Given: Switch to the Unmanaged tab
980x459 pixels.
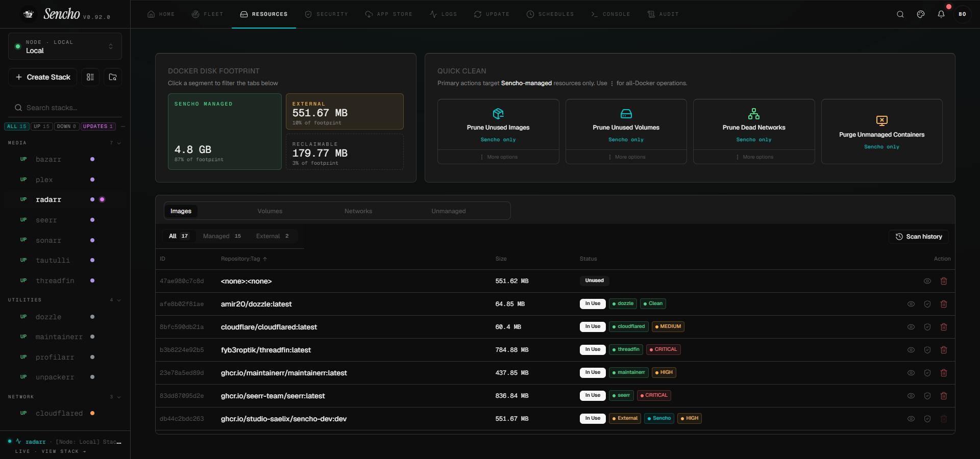Looking at the screenshot, I should pos(449,211).
